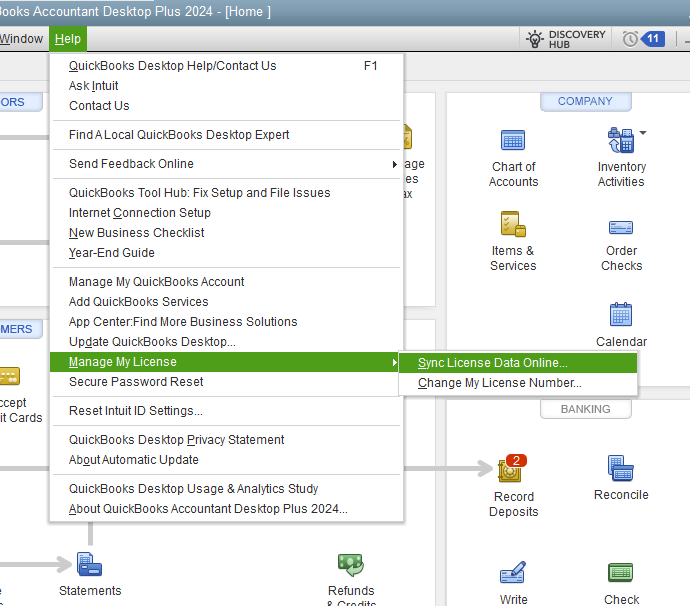
Task: Choose Add QuickBooks Services
Action: (226, 301)
